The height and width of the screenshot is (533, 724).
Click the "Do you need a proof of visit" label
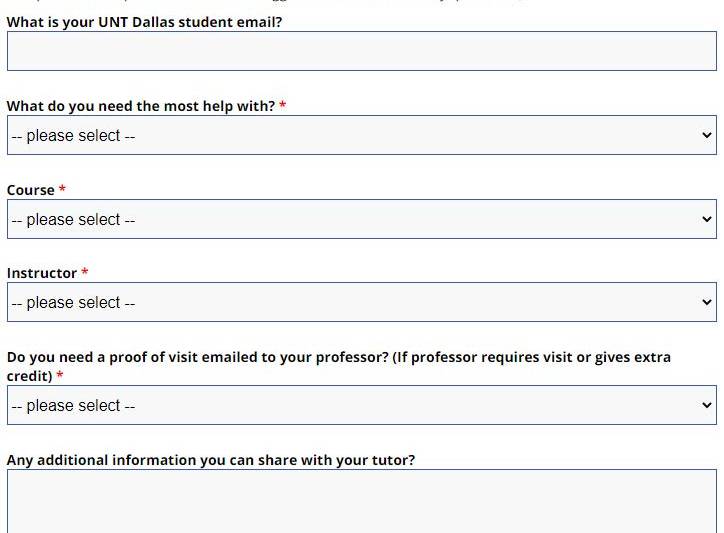click(x=338, y=357)
